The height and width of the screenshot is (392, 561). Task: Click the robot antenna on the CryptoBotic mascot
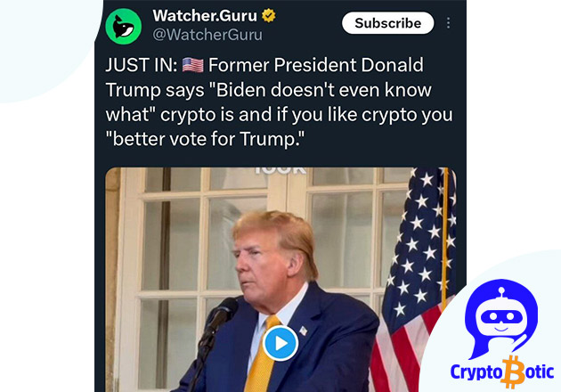(x=501, y=291)
